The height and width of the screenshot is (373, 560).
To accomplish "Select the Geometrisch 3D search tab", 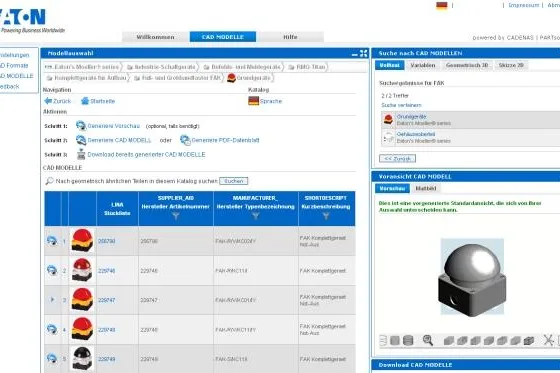I will pos(467,65).
